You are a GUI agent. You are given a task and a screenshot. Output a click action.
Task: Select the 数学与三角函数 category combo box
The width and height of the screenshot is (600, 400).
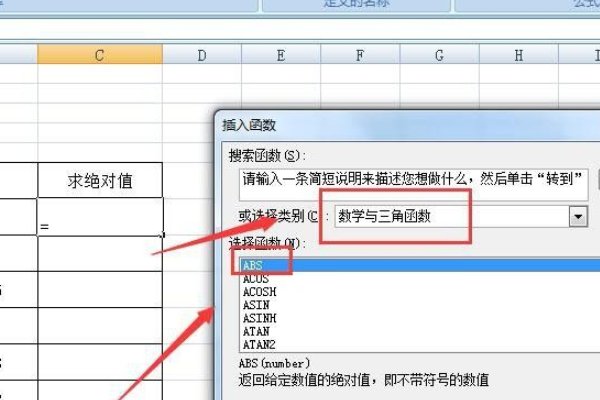point(461,217)
